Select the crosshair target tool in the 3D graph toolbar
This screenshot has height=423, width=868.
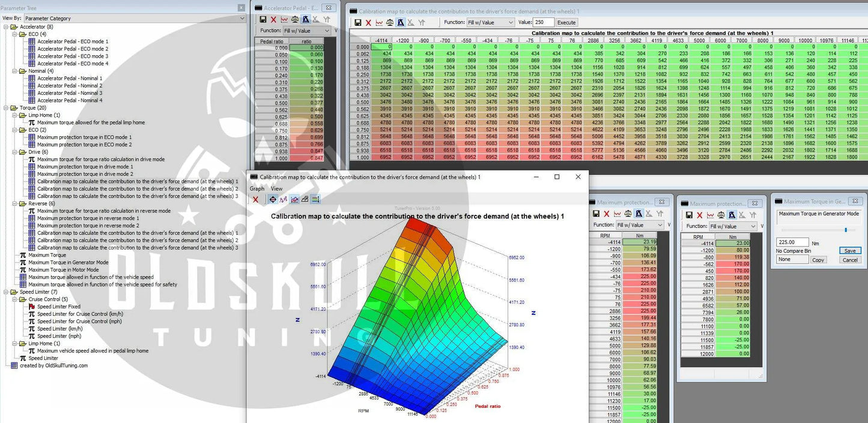(x=272, y=199)
